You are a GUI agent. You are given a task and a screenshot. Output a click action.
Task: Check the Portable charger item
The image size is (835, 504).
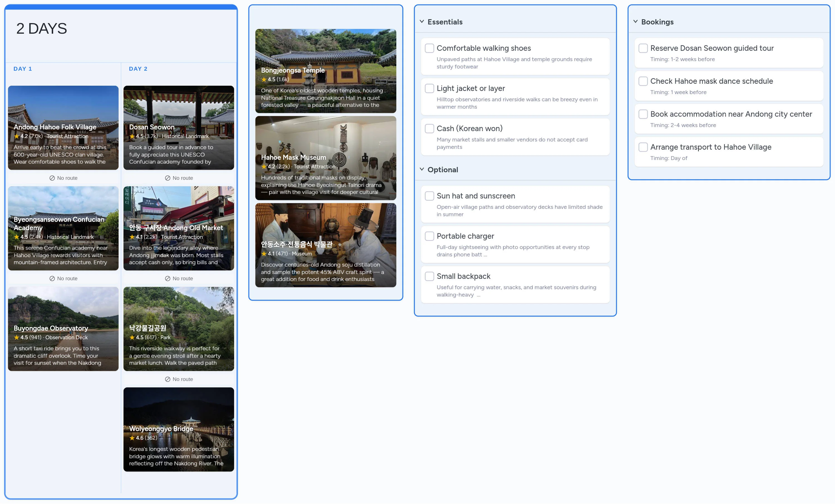(429, 236)
